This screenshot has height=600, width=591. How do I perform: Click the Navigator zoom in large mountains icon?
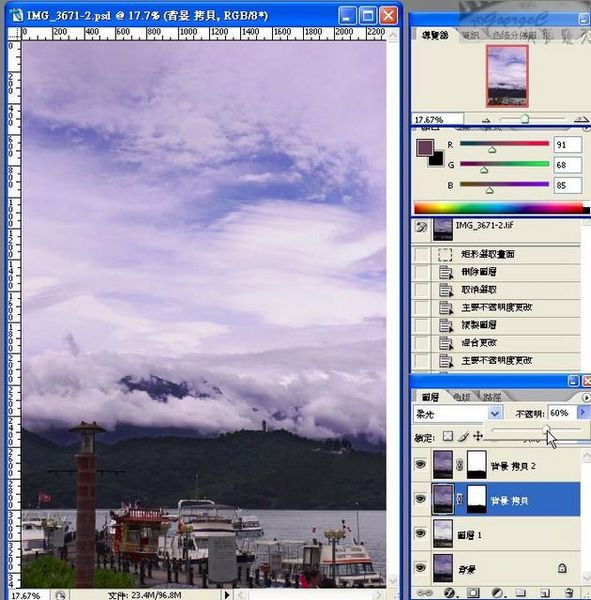coord(581,120)
